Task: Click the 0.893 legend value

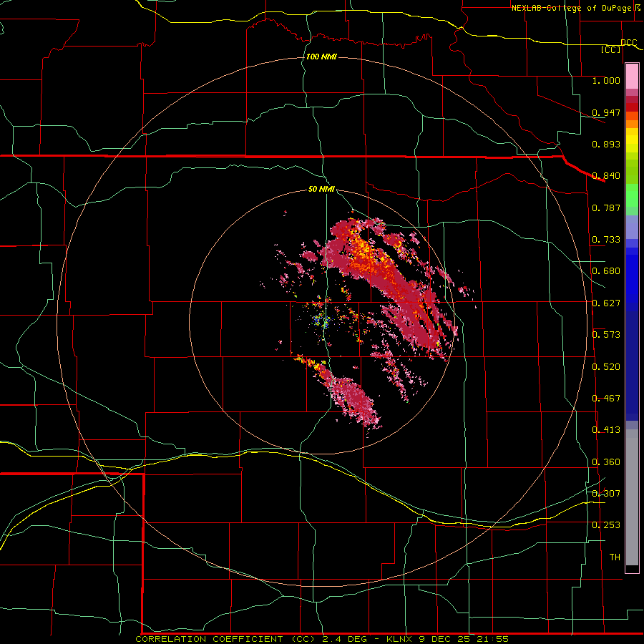Action: (x=606, y=144)
